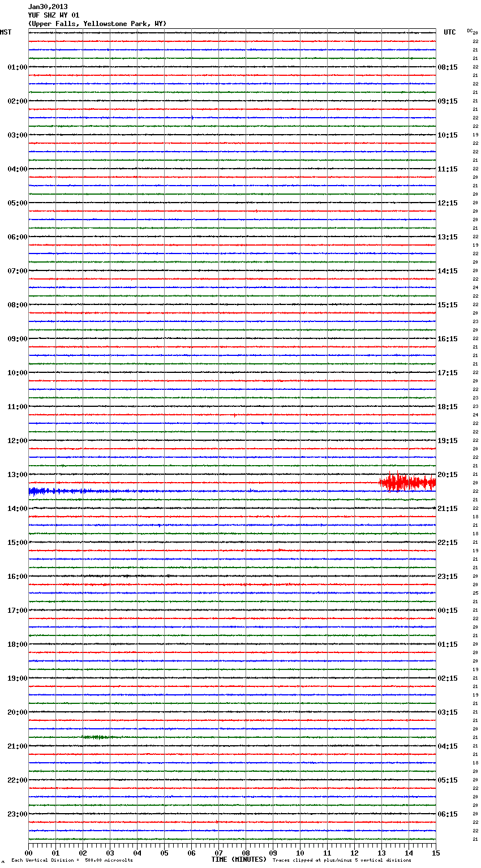This screenshot has width=481, height=868.
Task: Click the 20:00 MST row label
Action: point(18,712)
